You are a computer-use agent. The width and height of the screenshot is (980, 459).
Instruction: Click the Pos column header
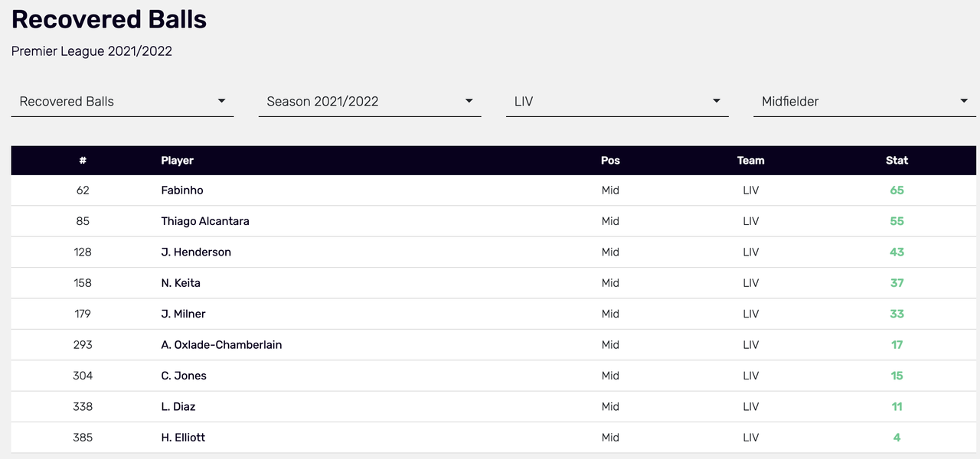coord(610,161)
